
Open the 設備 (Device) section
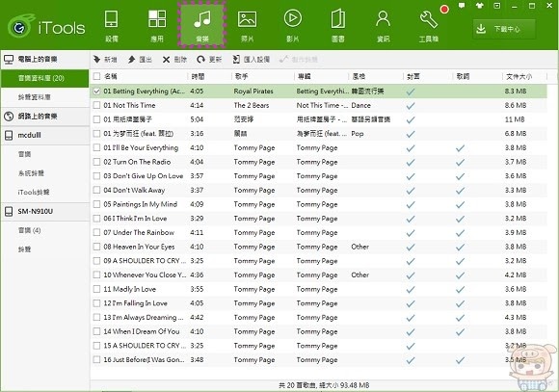pyautogui.click(x=111, y=26)
